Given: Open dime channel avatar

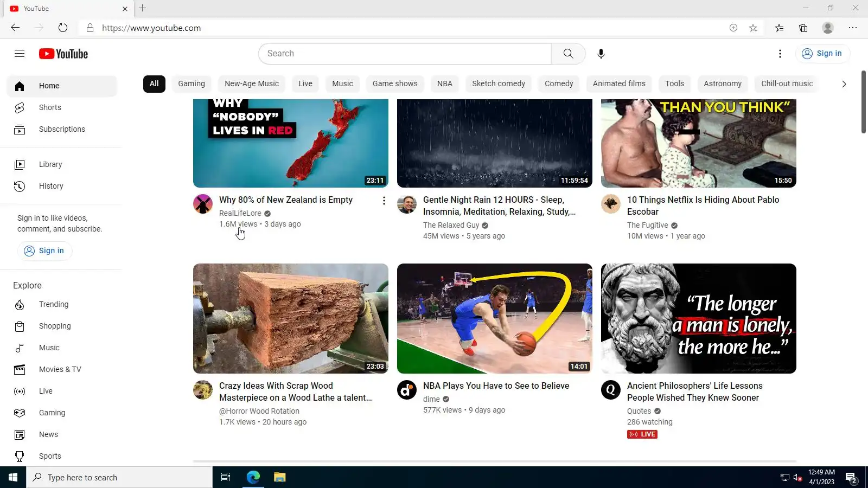Looking at the screenshot, I should click(x=407, y=390).
